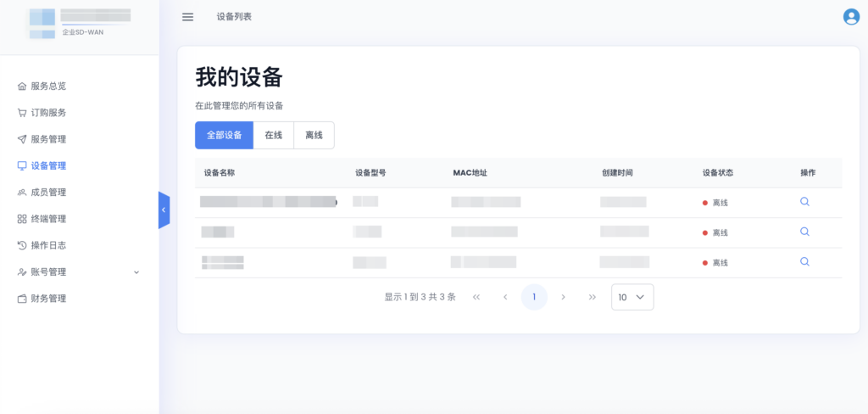Click page number 1 in pagination
The height and width of the screenshot is (414, 868).
[x=534, y=297]
